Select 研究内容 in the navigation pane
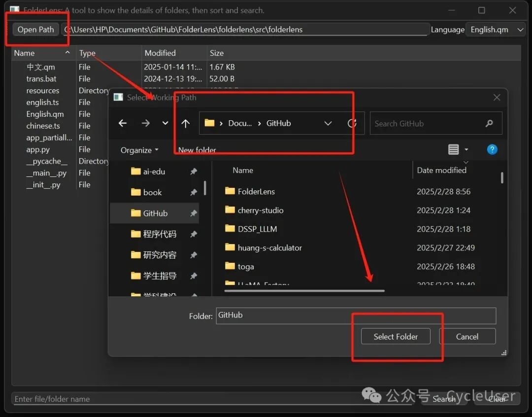 pos(154,255)
